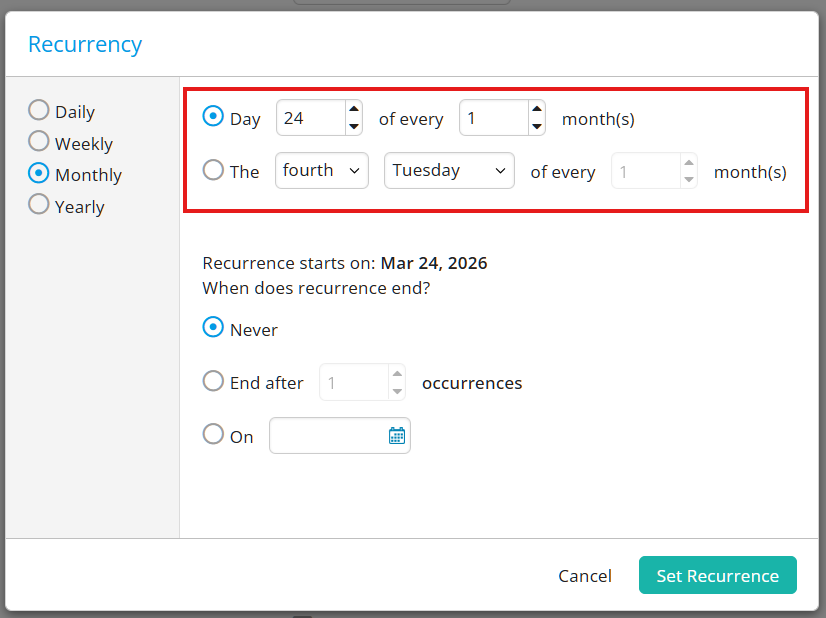Click the Set Recurrence button
The width and height of the screenshot is (826, 618).
[717, 575]
